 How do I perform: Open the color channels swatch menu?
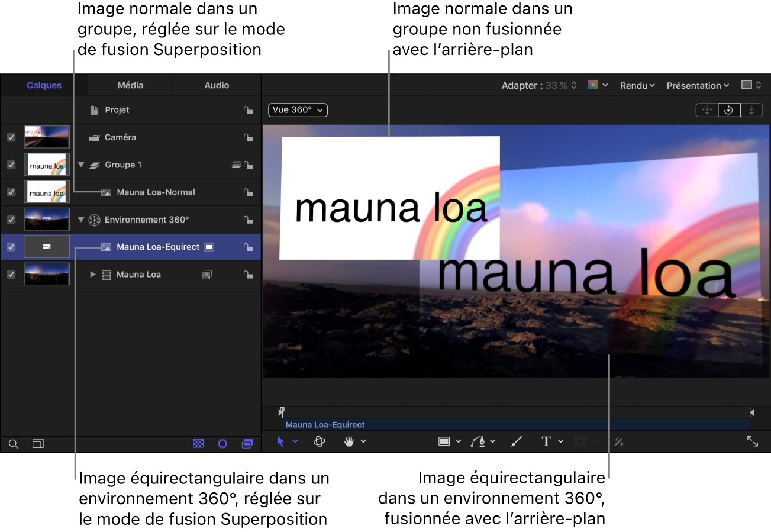598,85
